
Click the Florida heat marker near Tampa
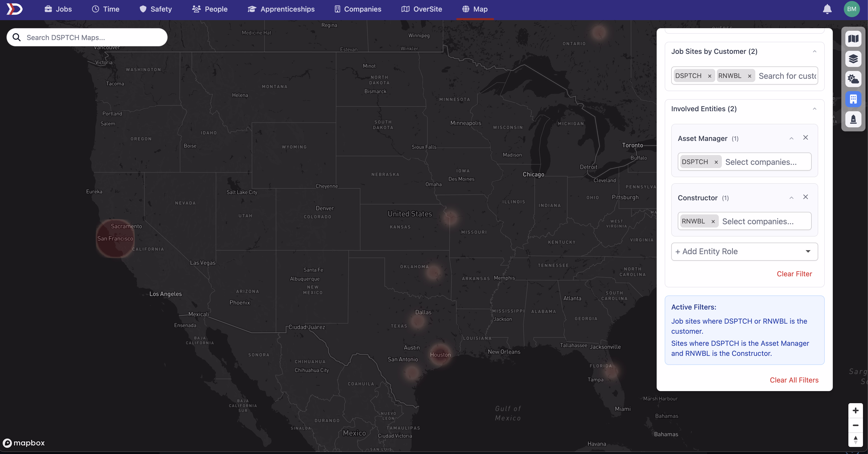(611, 372)
